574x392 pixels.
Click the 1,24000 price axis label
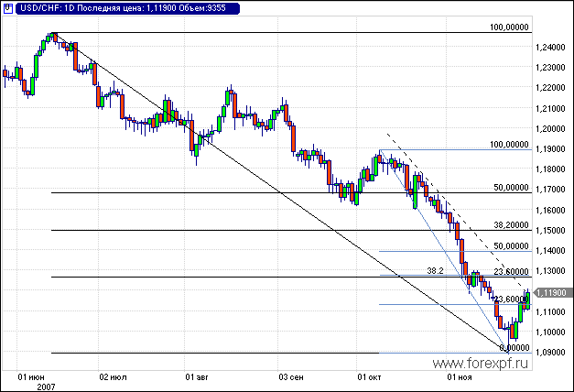coord(552,48)
